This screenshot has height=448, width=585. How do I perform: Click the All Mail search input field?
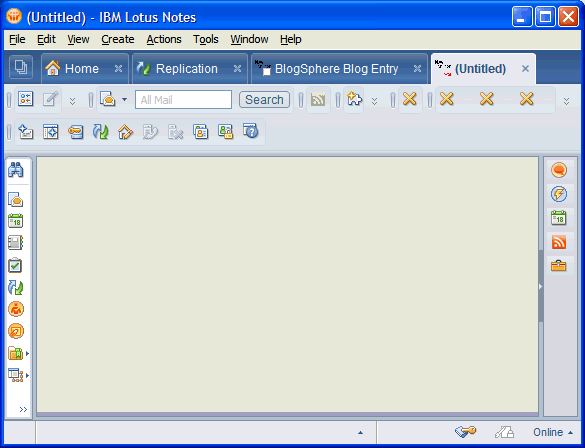tap(183, 100)
